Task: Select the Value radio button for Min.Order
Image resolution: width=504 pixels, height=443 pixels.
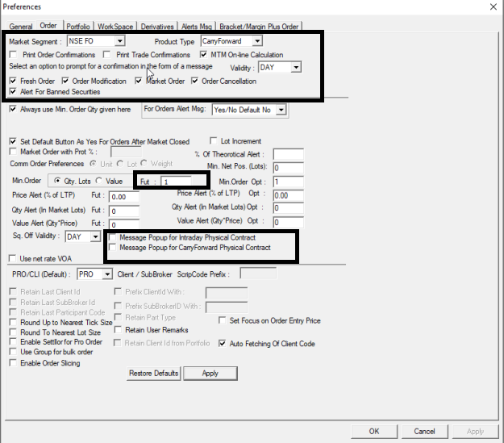Action: [x=98, y=182]
